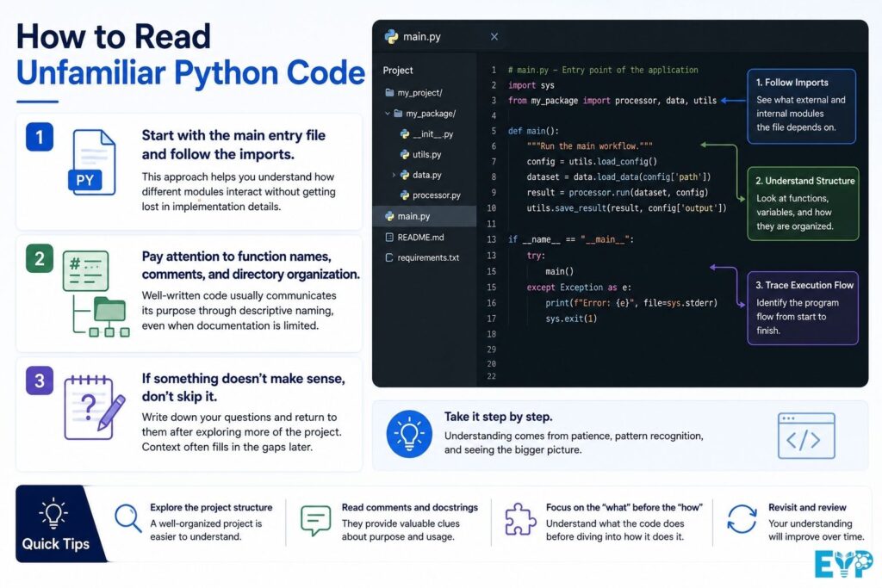Open __init__.py from the project tree

tap(426, 133)
